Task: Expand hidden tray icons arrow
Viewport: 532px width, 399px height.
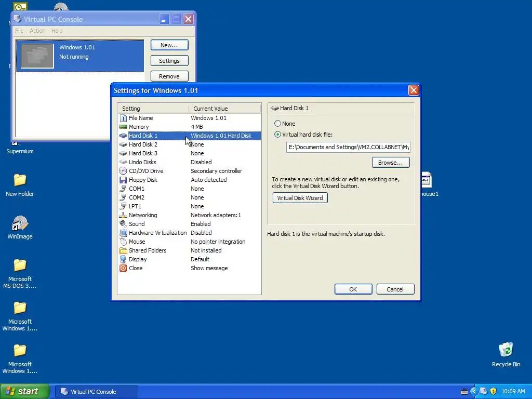Action: pos(474,392)
